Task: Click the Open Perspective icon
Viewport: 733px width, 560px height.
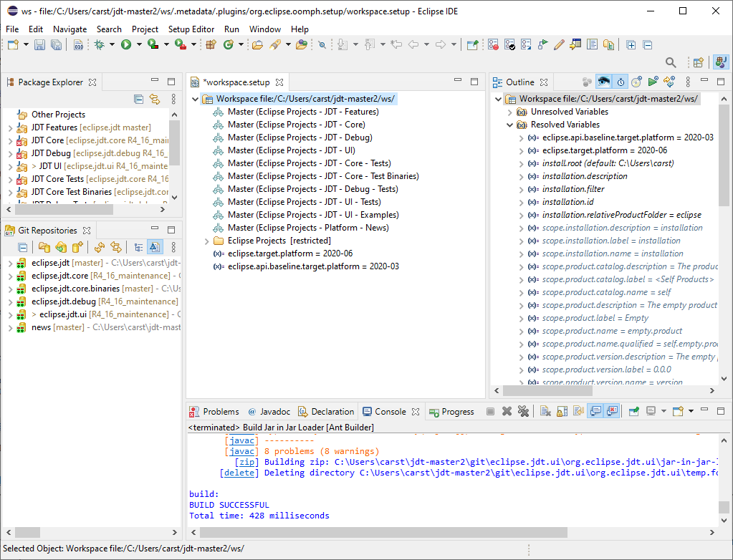Action: coord(699,62)
